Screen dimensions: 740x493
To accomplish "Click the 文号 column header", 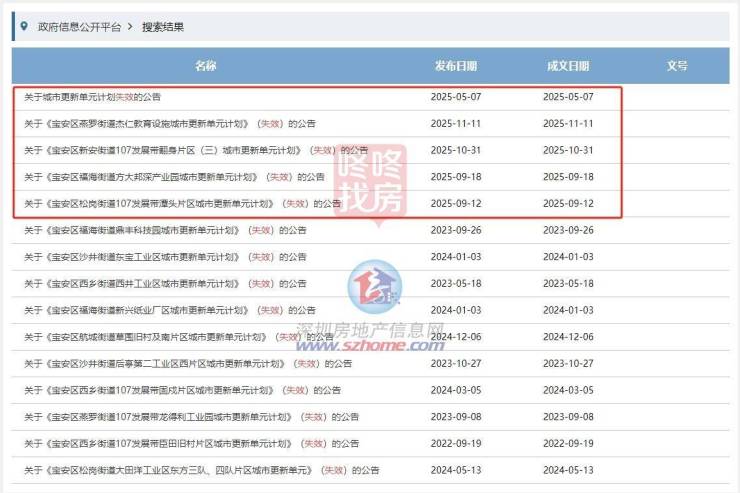I will (x=677, y=66).
